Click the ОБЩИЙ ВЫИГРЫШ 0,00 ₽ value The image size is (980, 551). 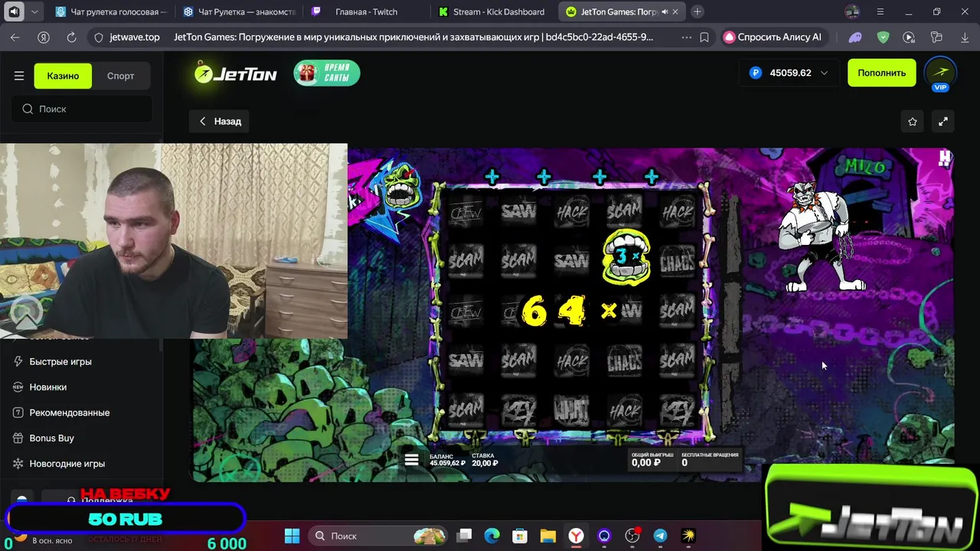645,462
